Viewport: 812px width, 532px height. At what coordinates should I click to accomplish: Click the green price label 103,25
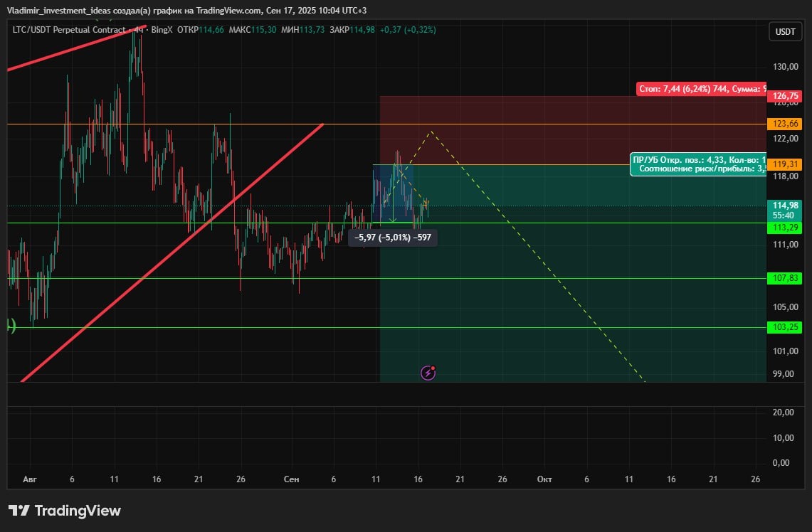pyautogui.click(x=785, y=327)
